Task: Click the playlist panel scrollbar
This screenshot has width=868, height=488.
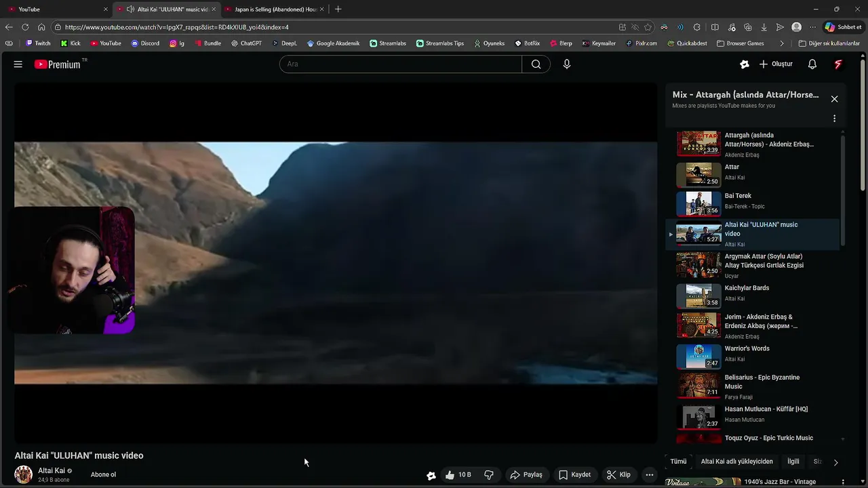Action: click(x=843, y=190)
